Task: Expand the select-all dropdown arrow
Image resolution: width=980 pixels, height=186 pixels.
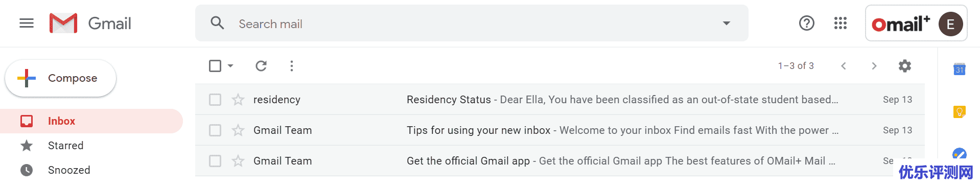Action: click(x=230, y=66)
